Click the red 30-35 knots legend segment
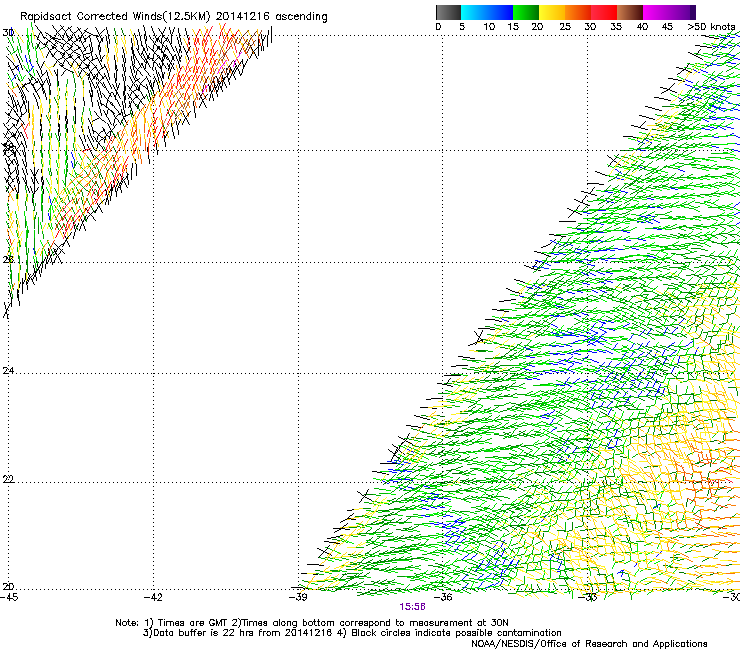This screenshot has width=740, height=650. [x=604, y=12]
